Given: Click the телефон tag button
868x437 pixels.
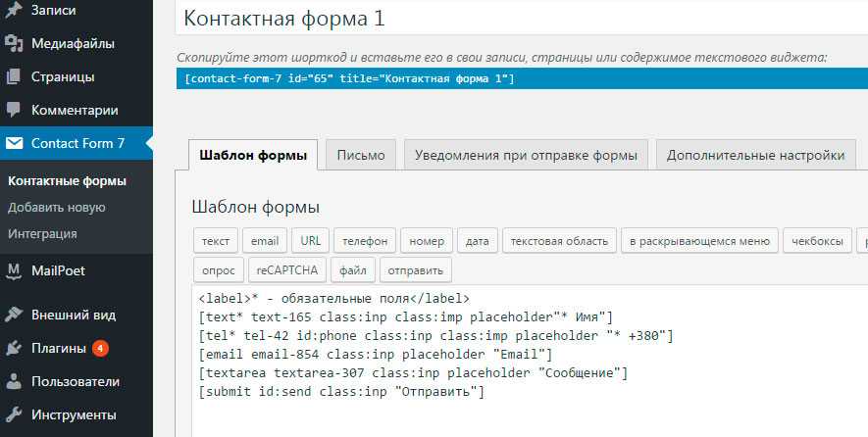Looking at the screenshot, I should [365, 241].
